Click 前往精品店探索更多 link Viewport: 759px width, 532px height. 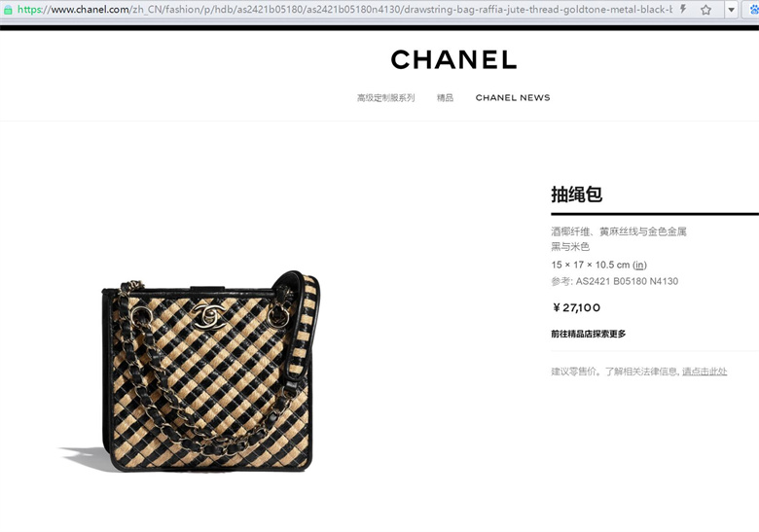point(588,334)
